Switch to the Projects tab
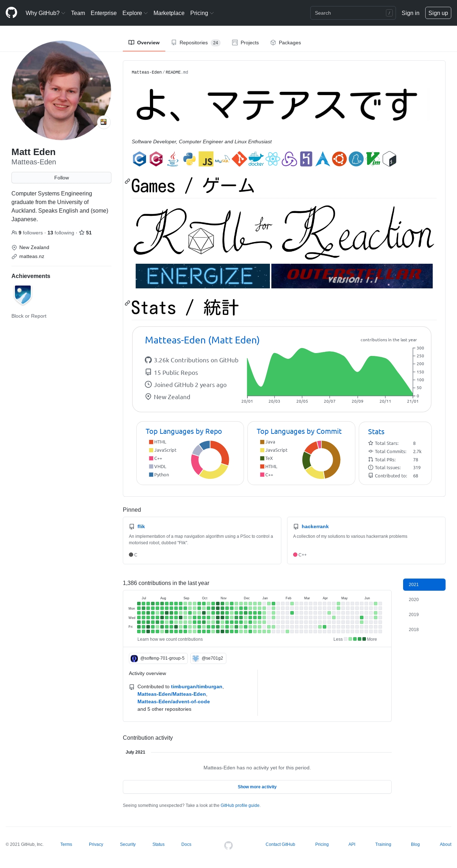This screenshot has height=868, width=457. pyautogui.click(x=245, y=43)
